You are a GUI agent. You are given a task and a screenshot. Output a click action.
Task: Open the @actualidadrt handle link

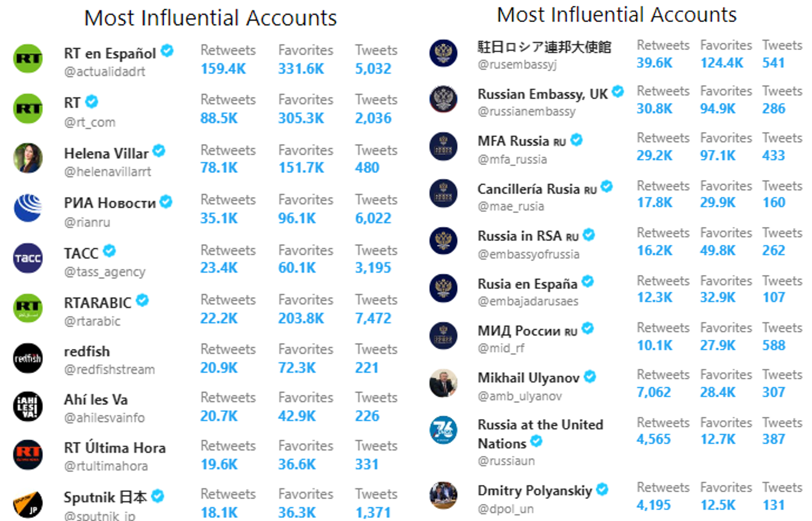104,72
